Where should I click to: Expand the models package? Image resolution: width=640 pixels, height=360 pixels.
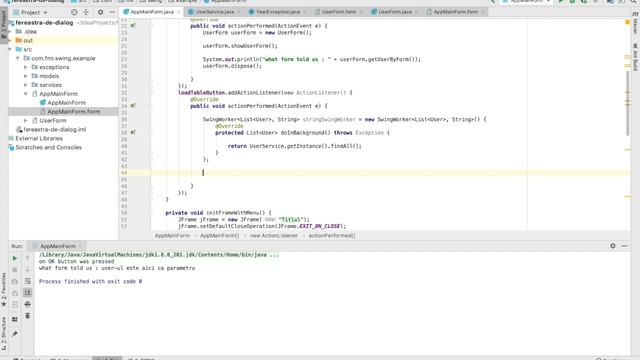(x=26, y=76)
